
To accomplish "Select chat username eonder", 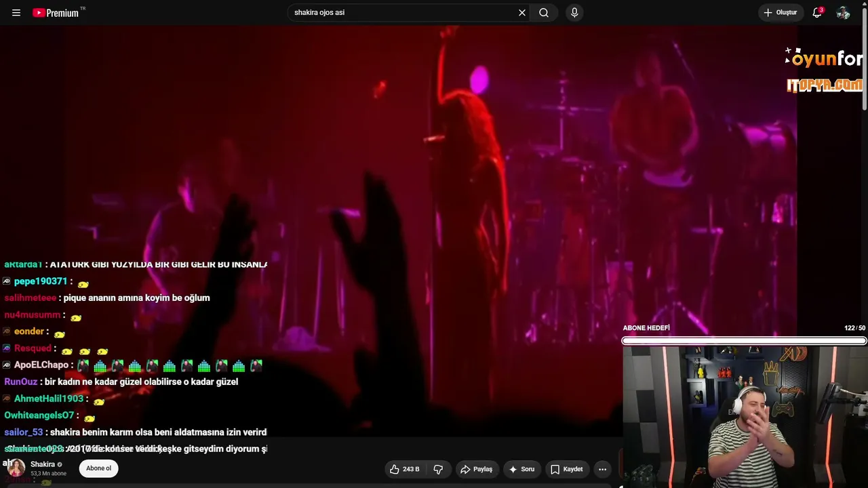I will pyautogui.click(x=29, y=331).
